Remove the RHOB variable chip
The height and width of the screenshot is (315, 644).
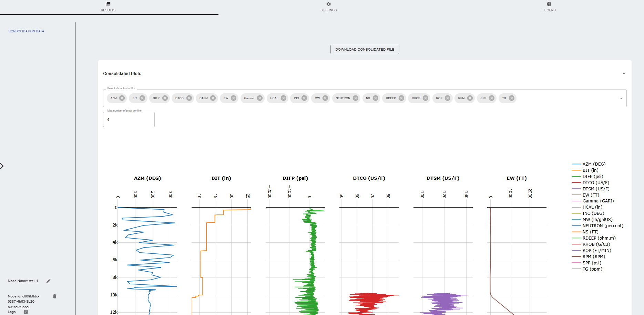click(x=426, y=98)
